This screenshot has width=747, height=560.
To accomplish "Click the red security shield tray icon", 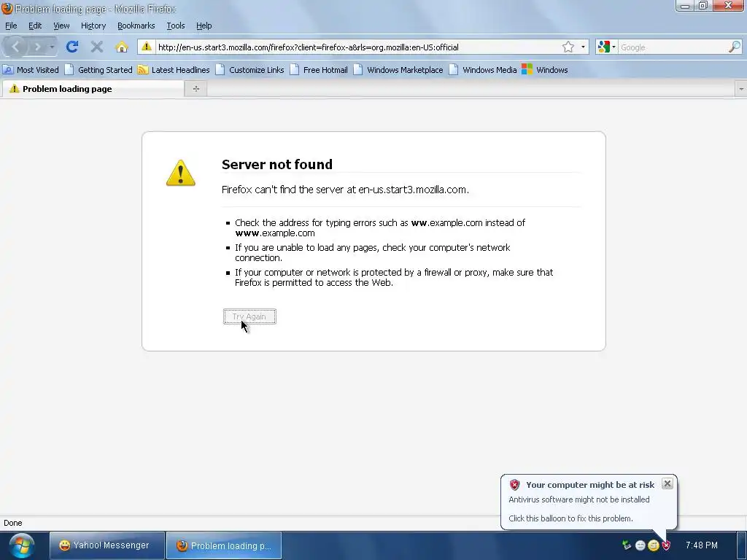I will coord(666,545).
